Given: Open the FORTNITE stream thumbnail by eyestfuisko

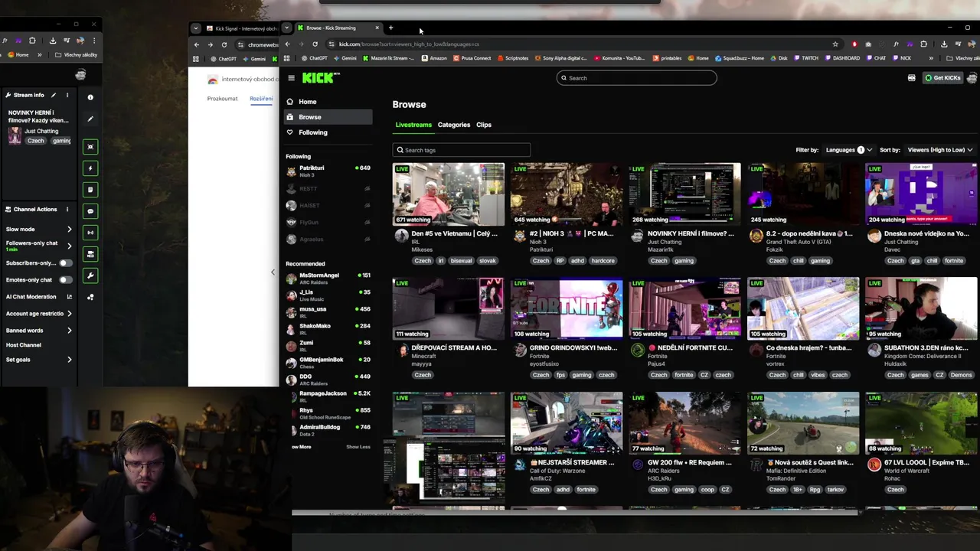Looking at the screenshot, I should click(567, 308).
